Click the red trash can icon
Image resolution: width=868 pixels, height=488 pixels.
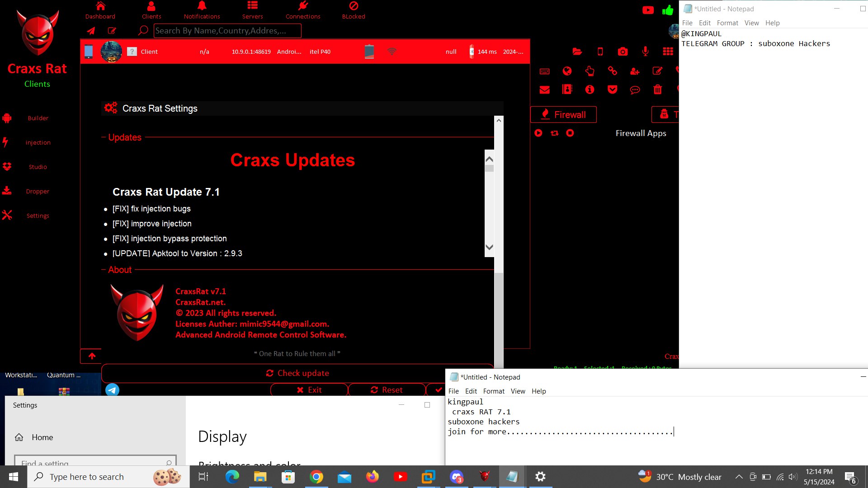(x=657, y=89)
